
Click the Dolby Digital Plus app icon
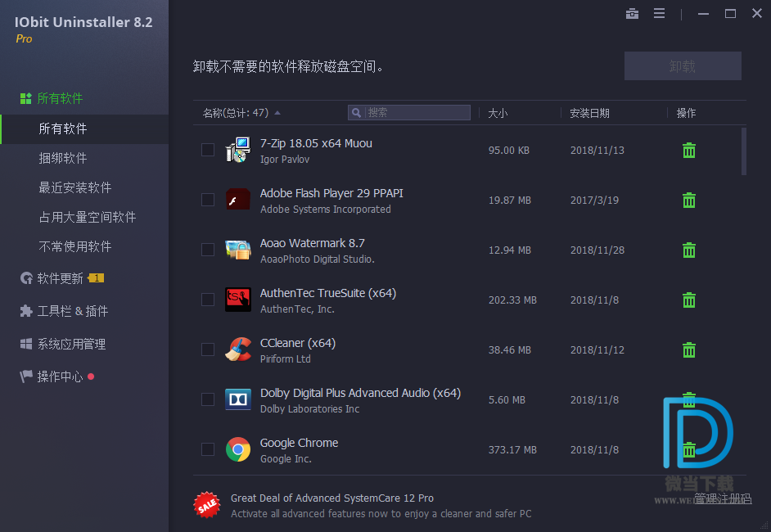tap(238, 399)
